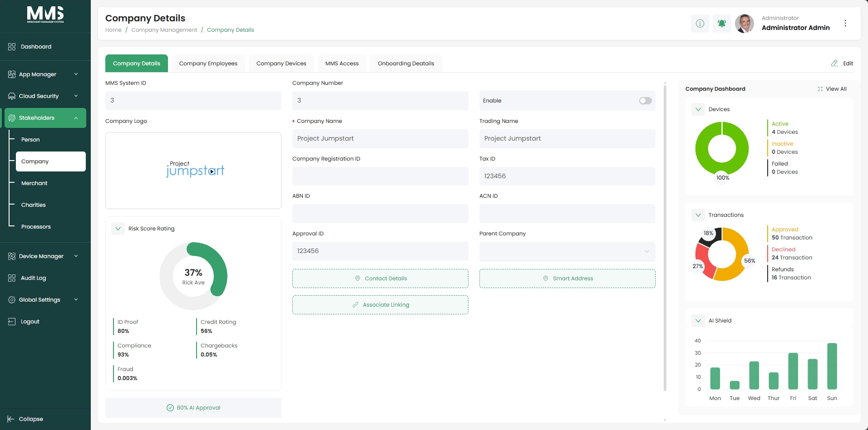This screenshot has width=868, height=430.
Task: Click the Associate Linking link icon
Action: coord(355,305)
